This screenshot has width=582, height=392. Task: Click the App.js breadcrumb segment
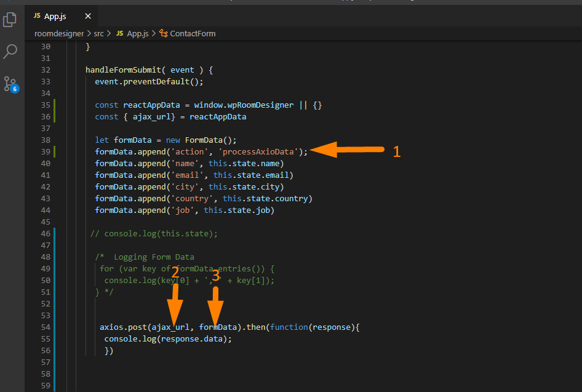pos(138,33)
